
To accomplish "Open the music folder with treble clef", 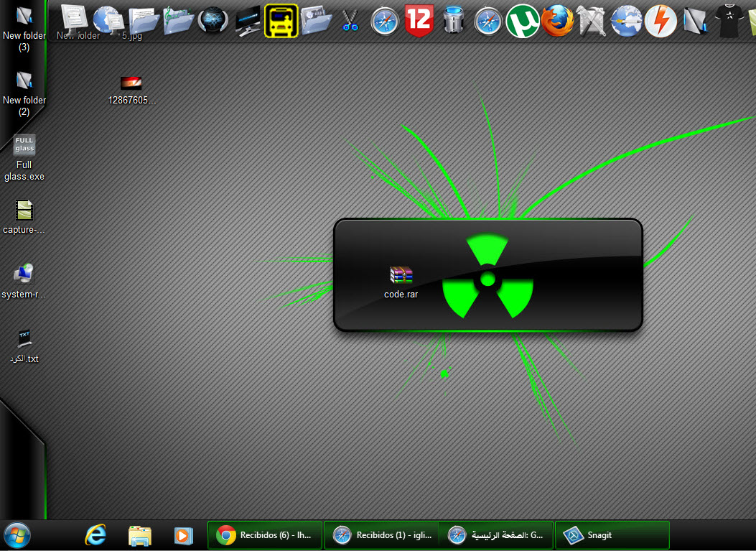I will (x=178, y=20).
